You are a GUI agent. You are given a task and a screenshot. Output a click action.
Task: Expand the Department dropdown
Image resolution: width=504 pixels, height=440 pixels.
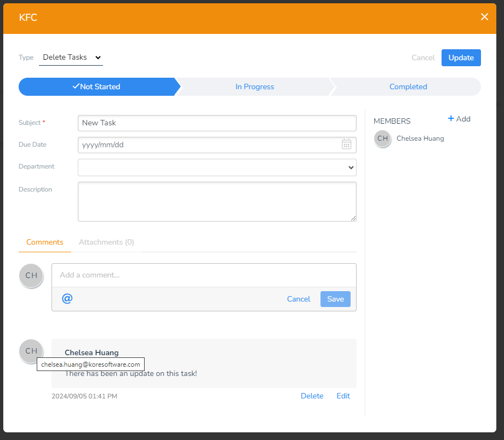click(x=217, y=167)
